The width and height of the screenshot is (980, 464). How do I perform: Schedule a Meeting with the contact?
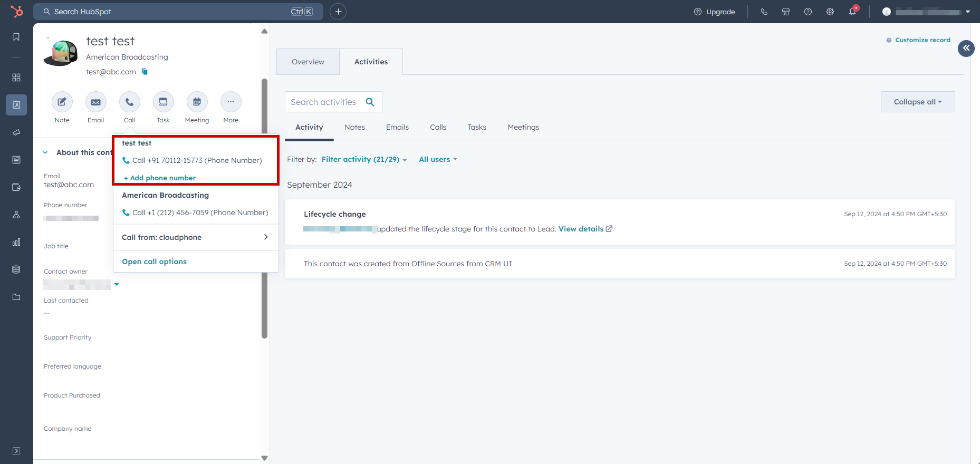click(x=197, y=102)
